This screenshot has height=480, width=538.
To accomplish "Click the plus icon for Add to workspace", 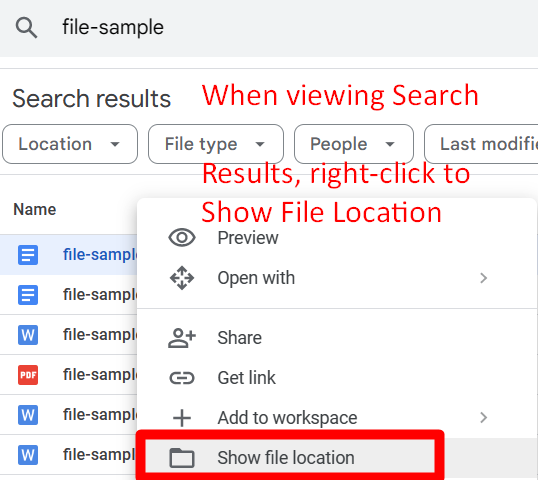I will pyautogui.click(x=182, y=418).
